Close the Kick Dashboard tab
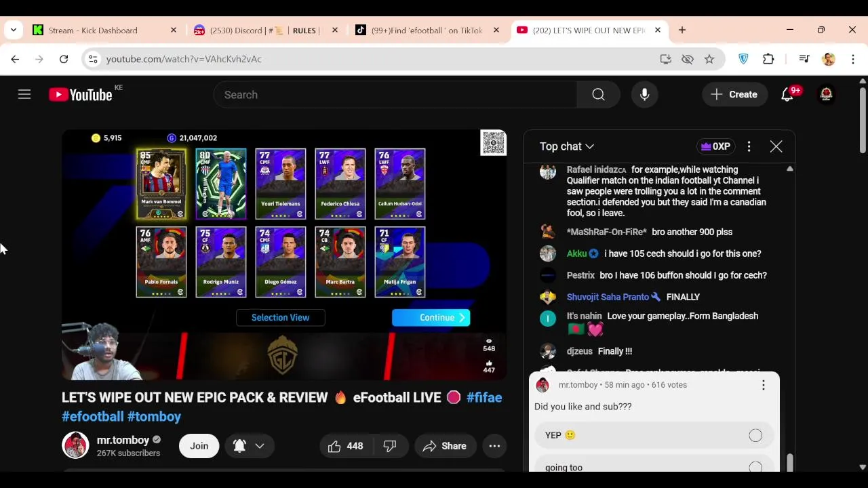 (173, 30)
